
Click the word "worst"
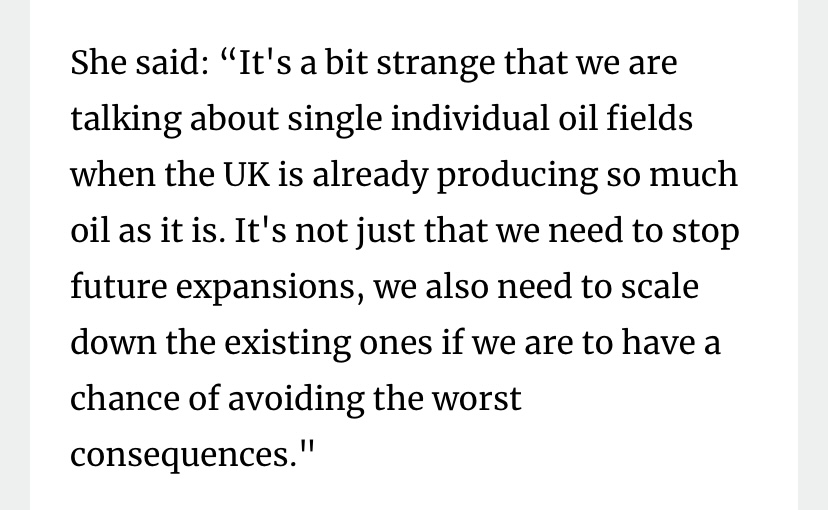coord(477,399)
